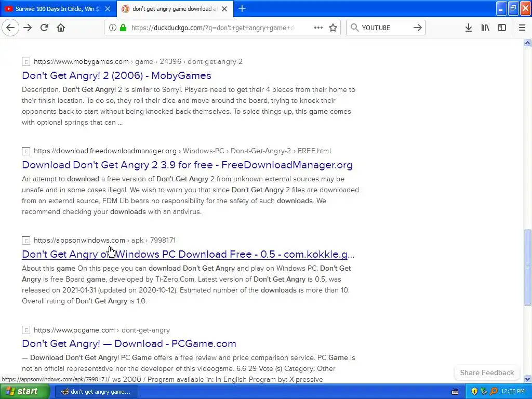Click the appsonwindows.com result URL
This screenshot has height=399, width=532.
104,240
